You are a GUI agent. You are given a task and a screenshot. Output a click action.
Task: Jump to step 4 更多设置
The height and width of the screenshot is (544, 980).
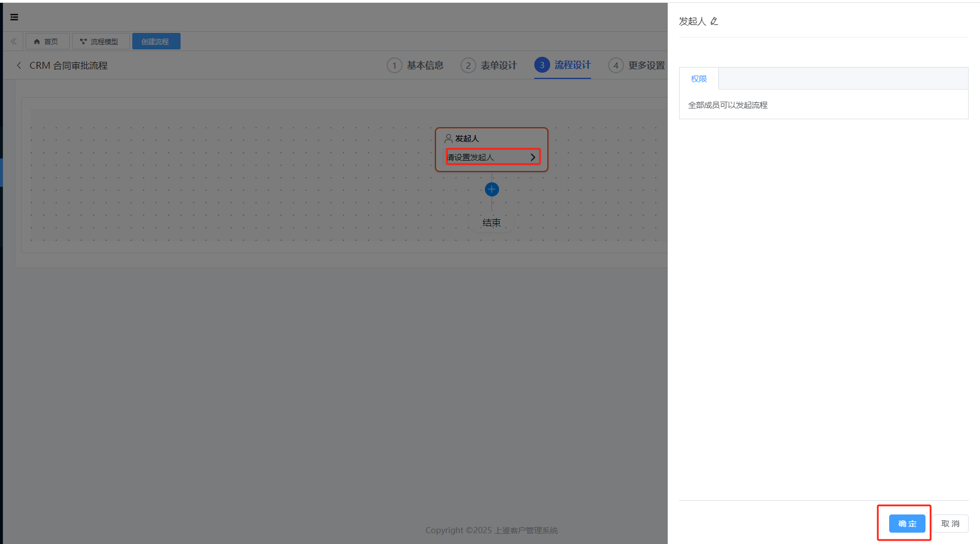coord(636,65)
